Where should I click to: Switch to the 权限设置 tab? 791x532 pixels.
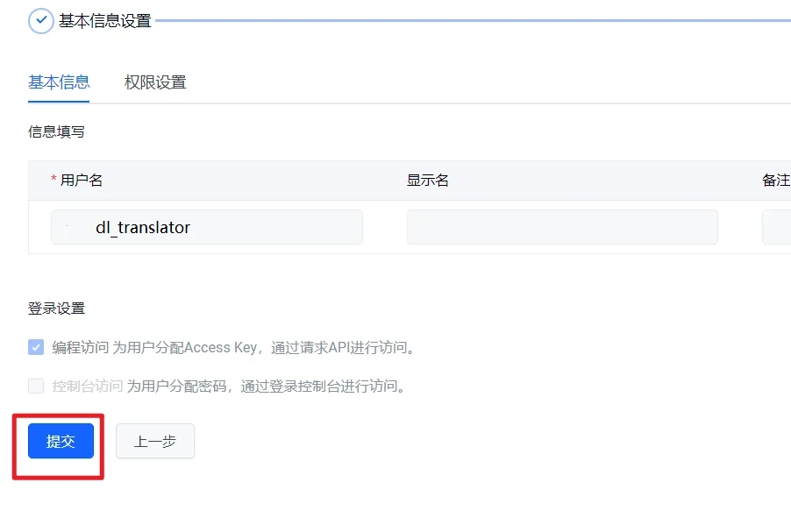coord(155,82)
